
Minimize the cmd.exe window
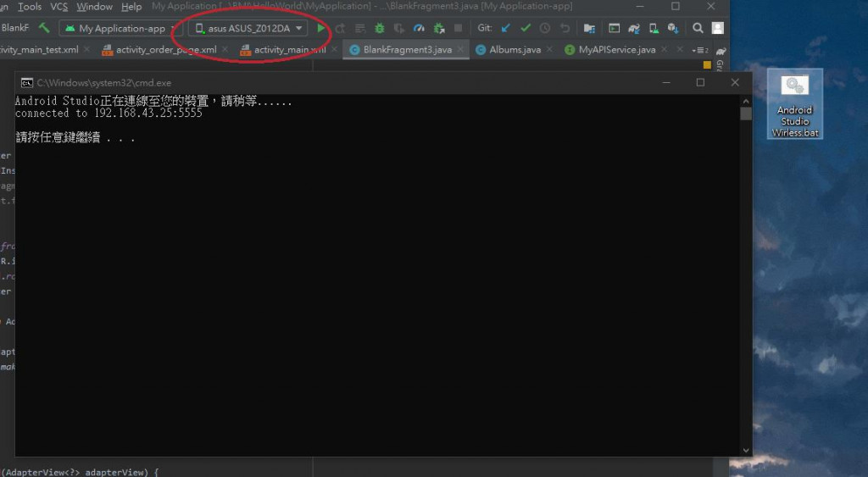(666, 82)
